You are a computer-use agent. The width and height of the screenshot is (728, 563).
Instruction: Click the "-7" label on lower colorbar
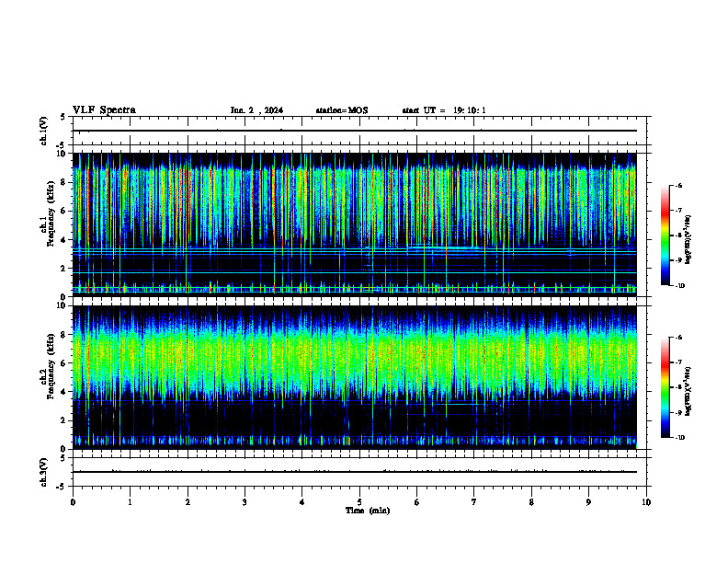click(x=678, y=362)
